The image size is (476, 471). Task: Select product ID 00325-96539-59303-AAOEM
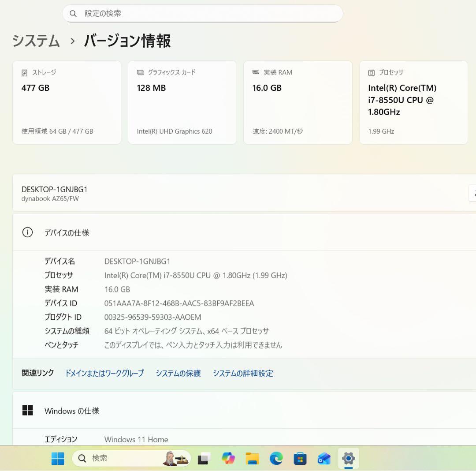pyautogui.click(x=152, y=318)
